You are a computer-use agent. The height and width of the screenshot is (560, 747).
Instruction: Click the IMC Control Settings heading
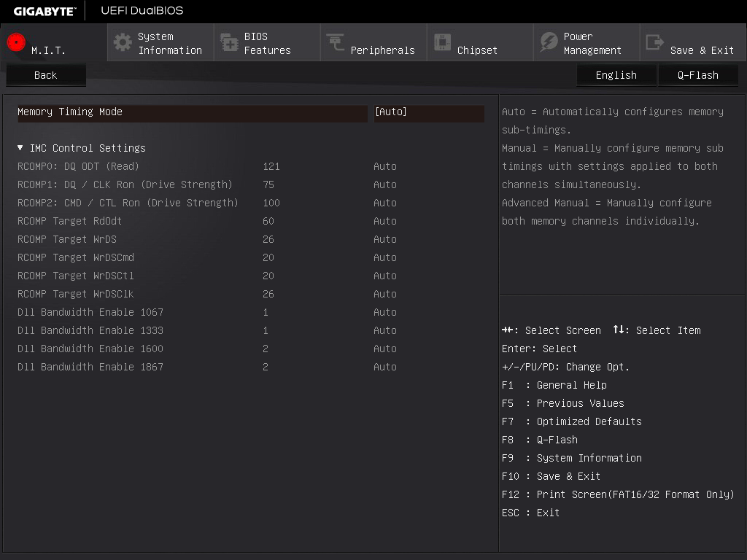pos(88,148)
